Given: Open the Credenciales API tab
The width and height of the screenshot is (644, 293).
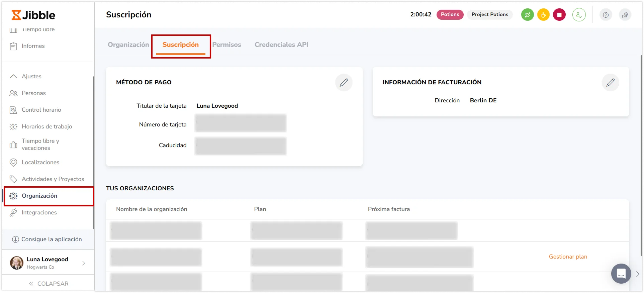Looking at the screenshot, I should click(281, 44).
